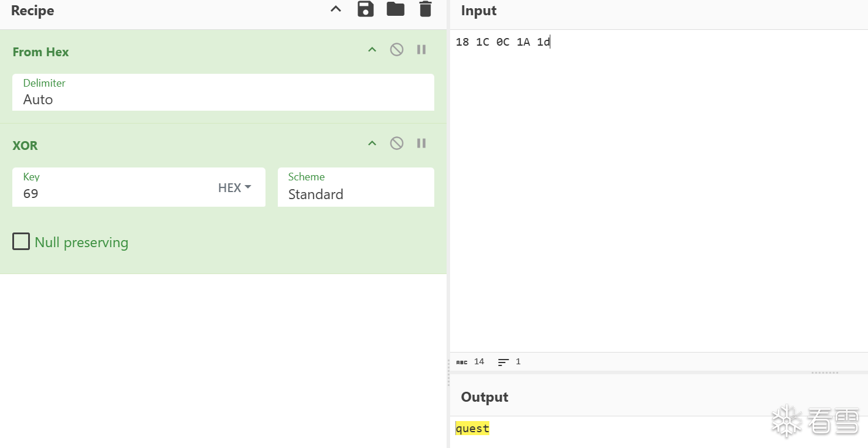The height and width of the screenshot is (448, 868).
Task: Collapse the From Hex operation
Action: [x=372, y=50]
